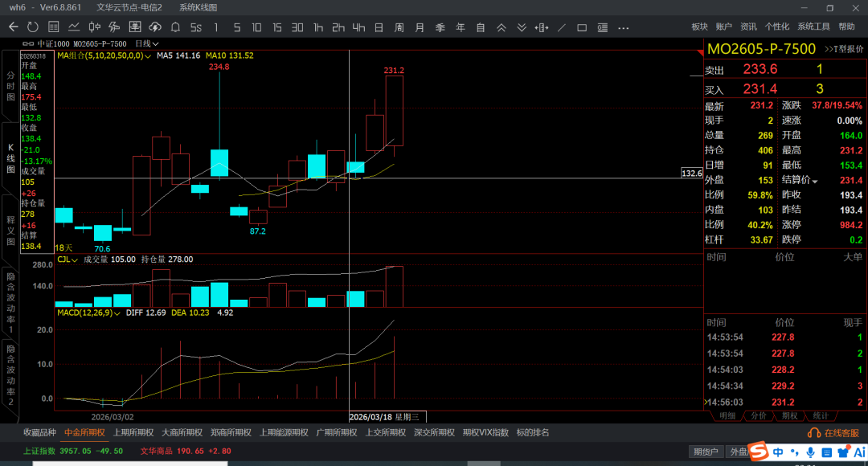Open the 日线 period dropdown
868x466 pixels.
click(x=147, y=43)
